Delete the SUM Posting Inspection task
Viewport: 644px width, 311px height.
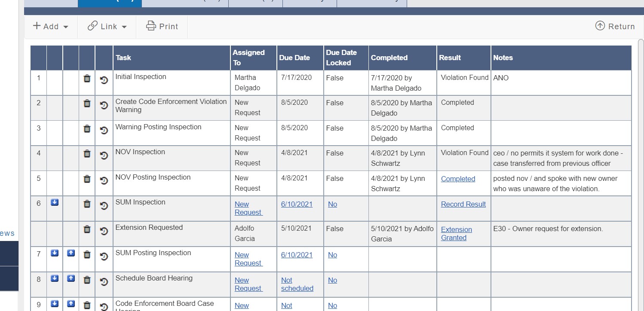point(87,255)
